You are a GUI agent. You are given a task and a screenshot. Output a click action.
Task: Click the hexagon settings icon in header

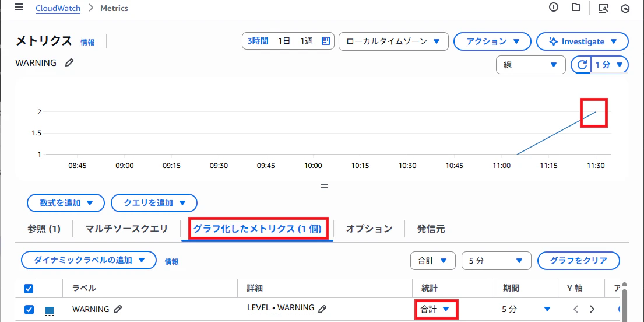pyautogui.click(x=625, y=9)
